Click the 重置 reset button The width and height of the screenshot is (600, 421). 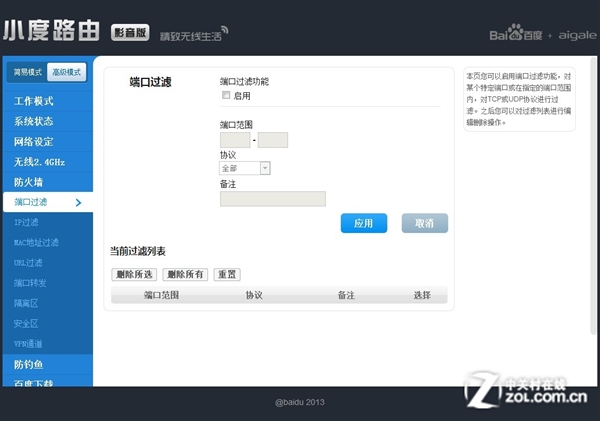pyautogui.click(x=227, y=274)
